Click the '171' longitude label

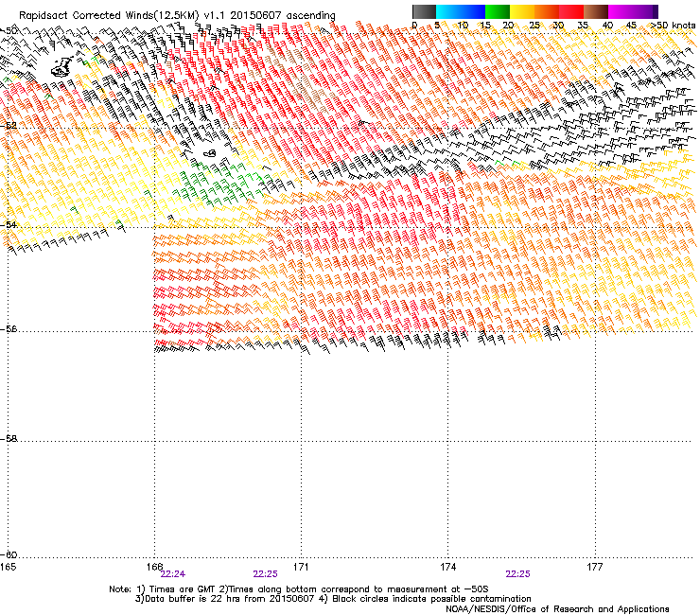[301, 567]
